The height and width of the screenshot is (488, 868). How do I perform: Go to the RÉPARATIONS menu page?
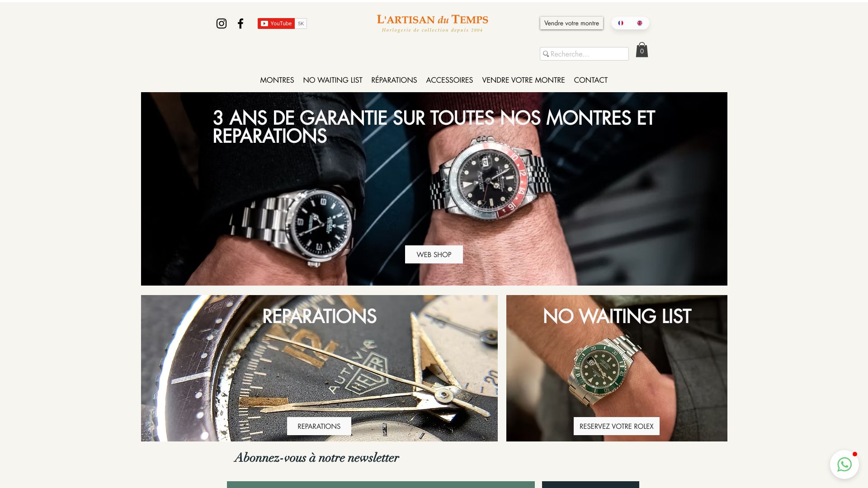[394, 80]
